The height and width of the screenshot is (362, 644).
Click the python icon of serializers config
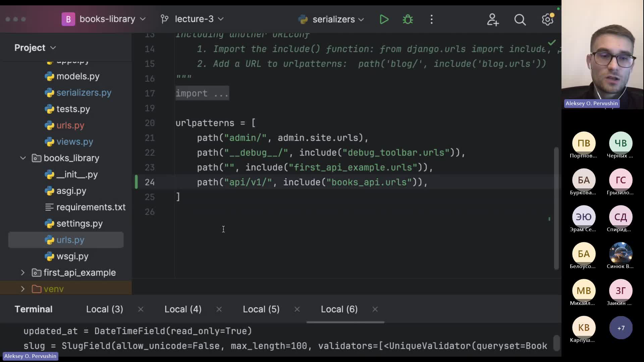[303, 19]
